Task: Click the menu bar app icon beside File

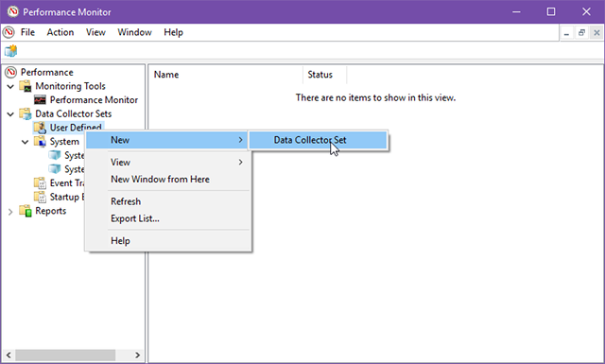Action: (9, 32)
